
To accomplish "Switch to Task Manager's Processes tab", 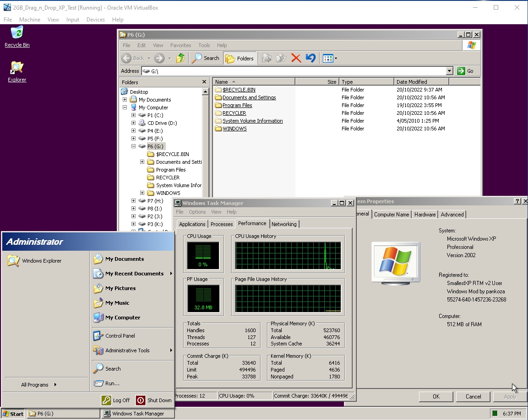I will 222,224.
